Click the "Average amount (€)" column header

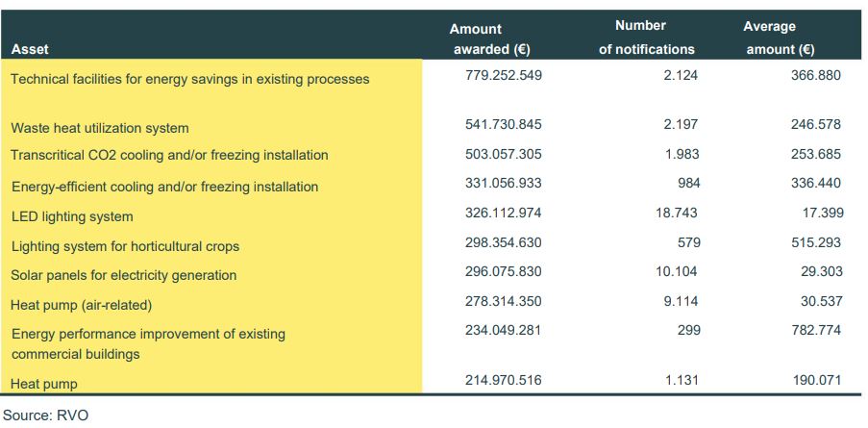click(780, 38)
